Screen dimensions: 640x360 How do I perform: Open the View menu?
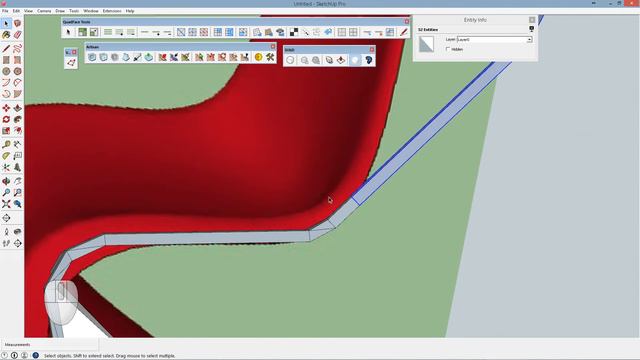click(x=29, y=11)
